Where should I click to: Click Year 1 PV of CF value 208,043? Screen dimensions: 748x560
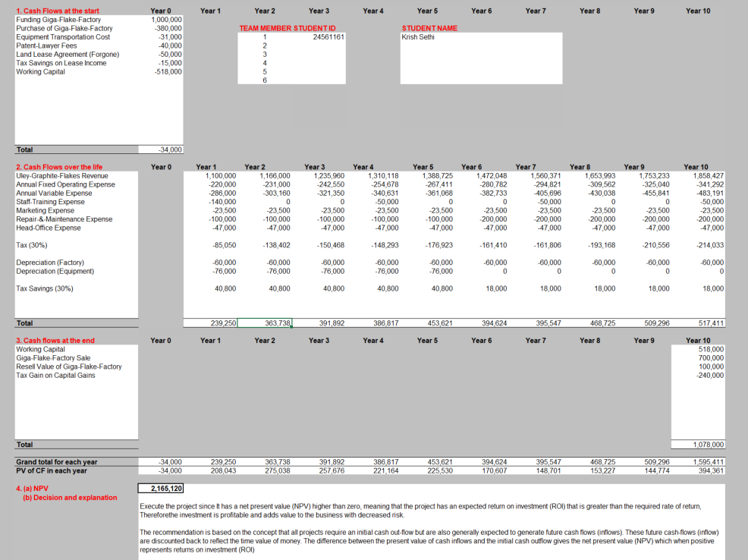point(223,470)
